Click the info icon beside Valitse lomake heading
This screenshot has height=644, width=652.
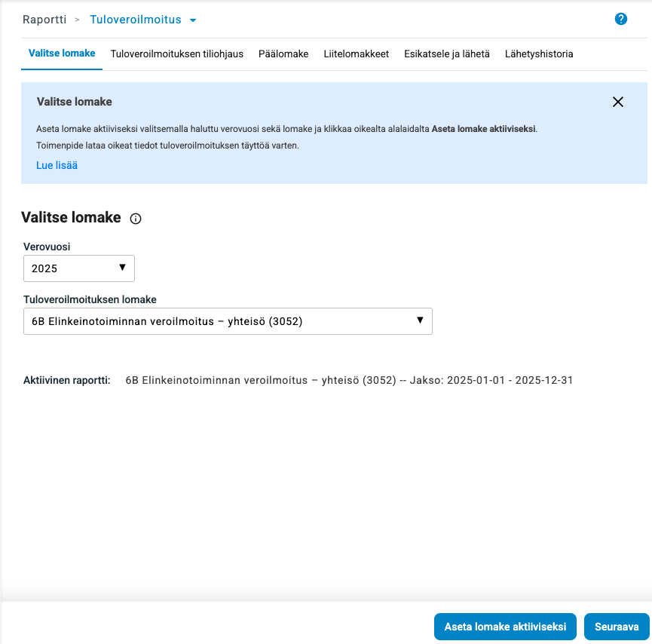pos(135,219)
